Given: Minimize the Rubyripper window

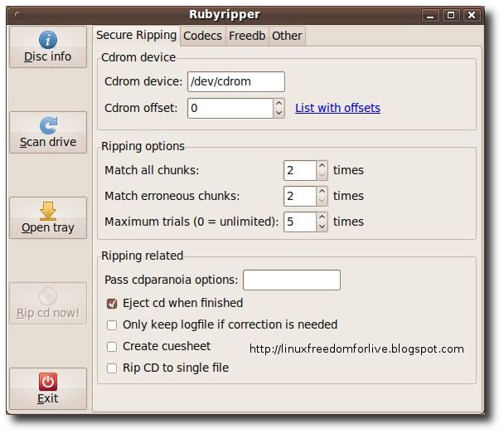Looking at the screenshot, I should click(430, 15).
